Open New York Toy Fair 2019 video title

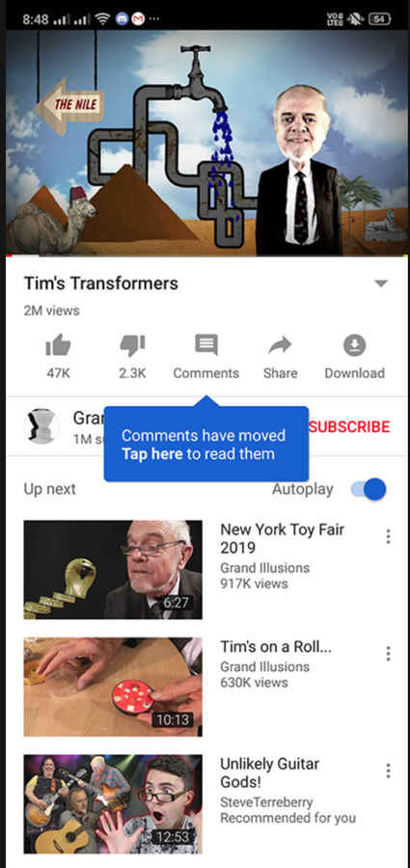[x=283, y=538]
